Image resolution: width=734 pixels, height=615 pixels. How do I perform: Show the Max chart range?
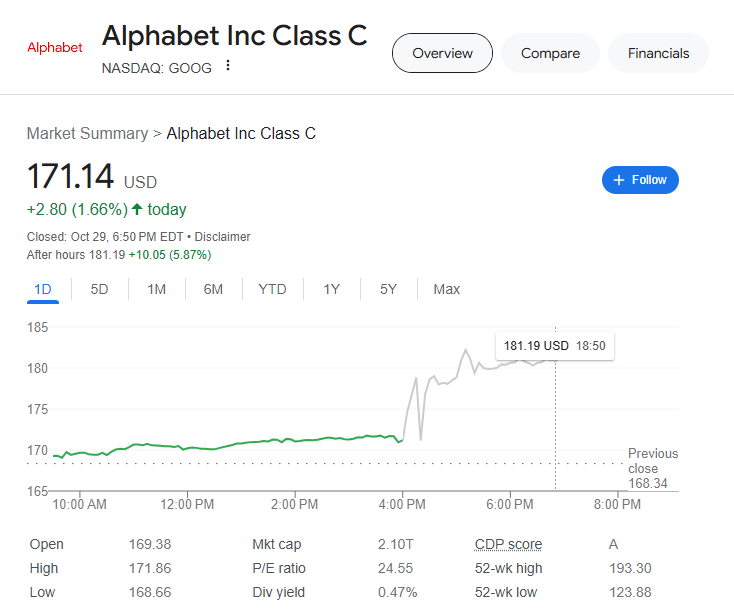tap(446, 289)
